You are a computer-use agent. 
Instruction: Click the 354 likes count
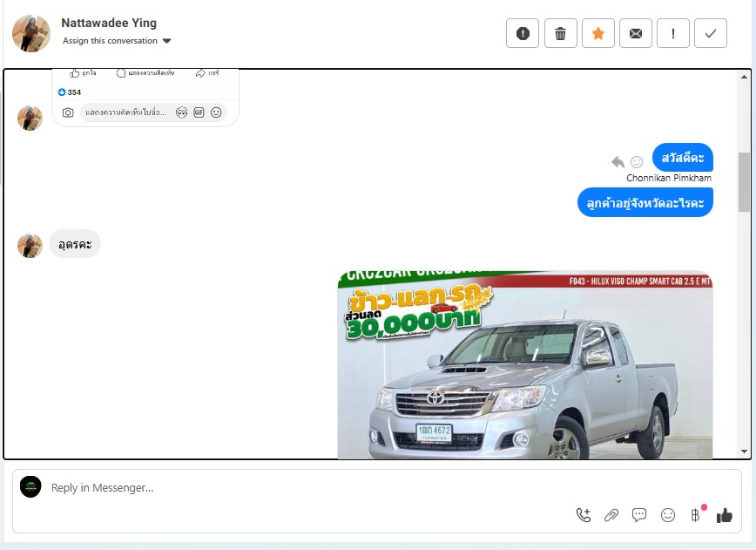click(70, 92)
